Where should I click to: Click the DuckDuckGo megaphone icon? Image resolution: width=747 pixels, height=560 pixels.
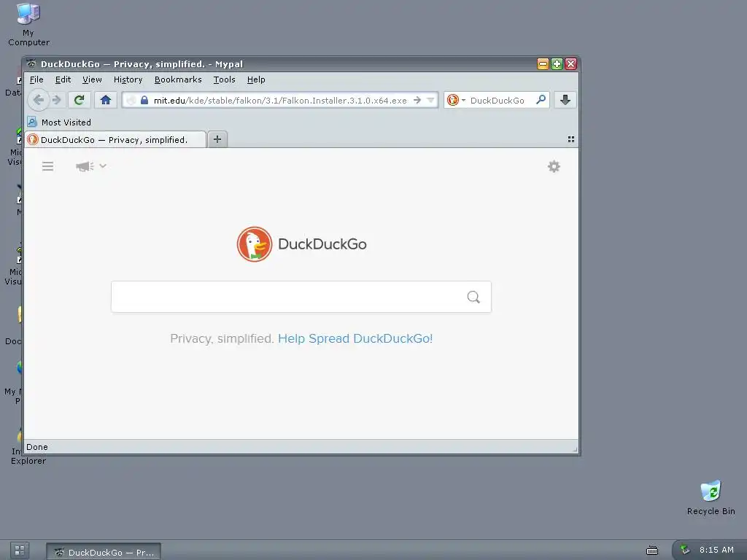point(85,166)
